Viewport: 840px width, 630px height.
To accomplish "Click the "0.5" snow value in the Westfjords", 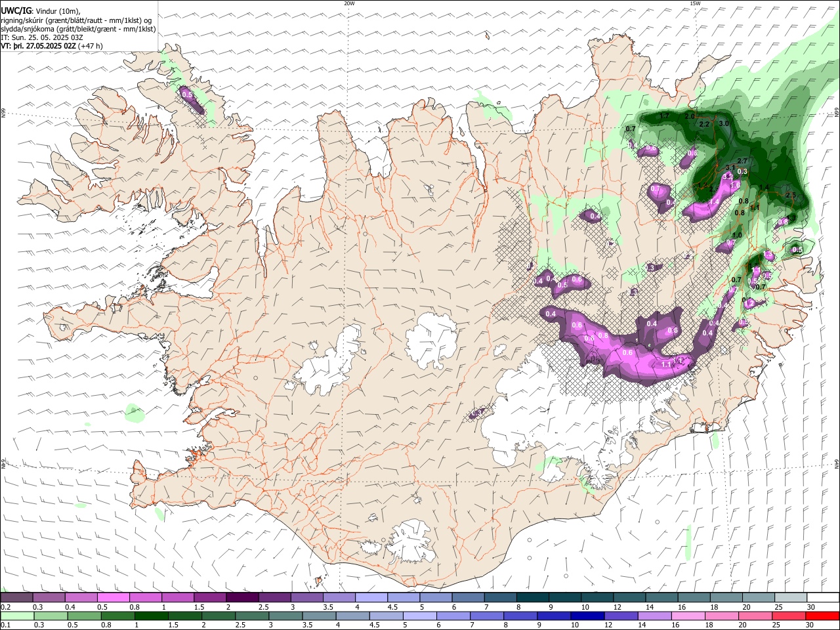I will point(187,94).
